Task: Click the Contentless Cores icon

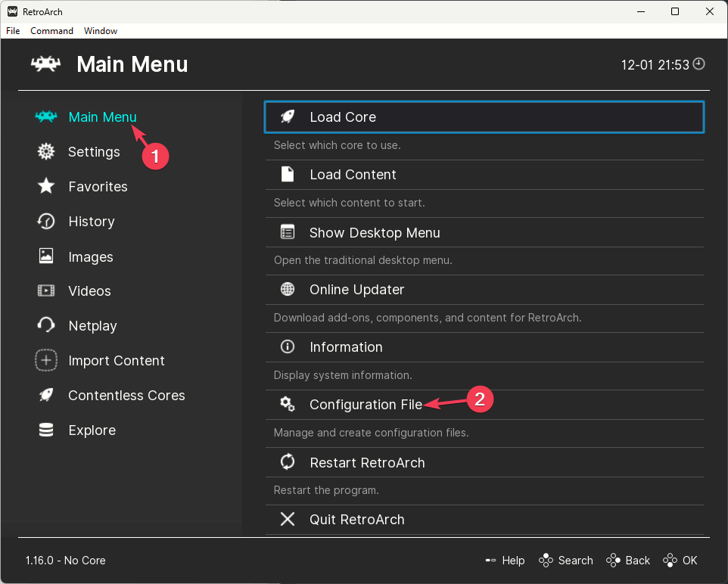Action: tap(45, 395)
